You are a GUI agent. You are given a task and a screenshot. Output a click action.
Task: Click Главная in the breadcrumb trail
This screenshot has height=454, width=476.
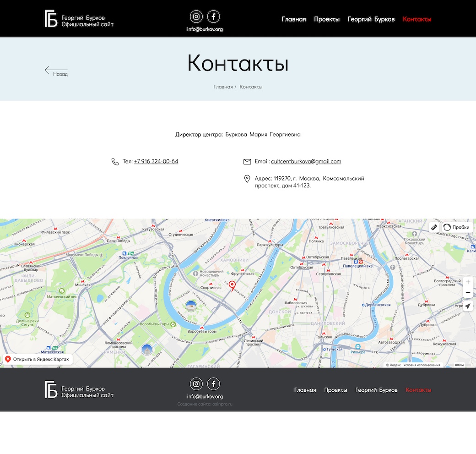pyautogui.click(x=223, y=87)
